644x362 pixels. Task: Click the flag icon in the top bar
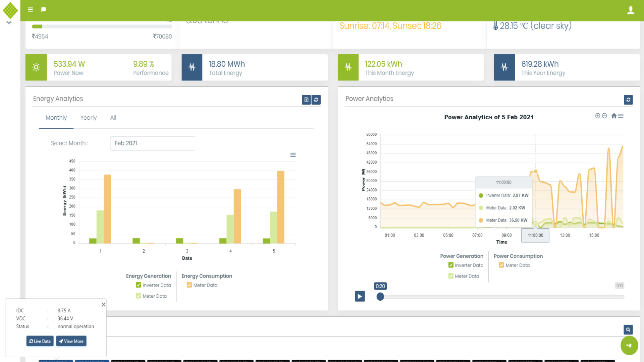(44, 10)
